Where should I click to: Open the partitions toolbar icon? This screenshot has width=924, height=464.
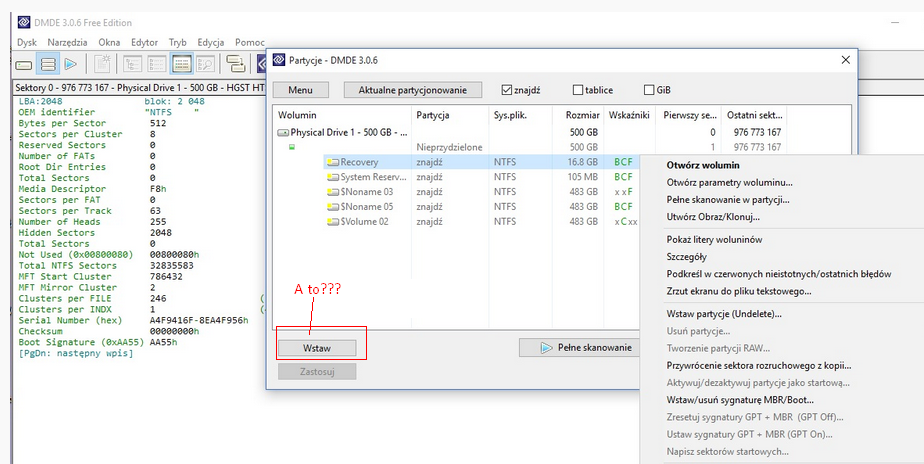[x=48, y=64]
